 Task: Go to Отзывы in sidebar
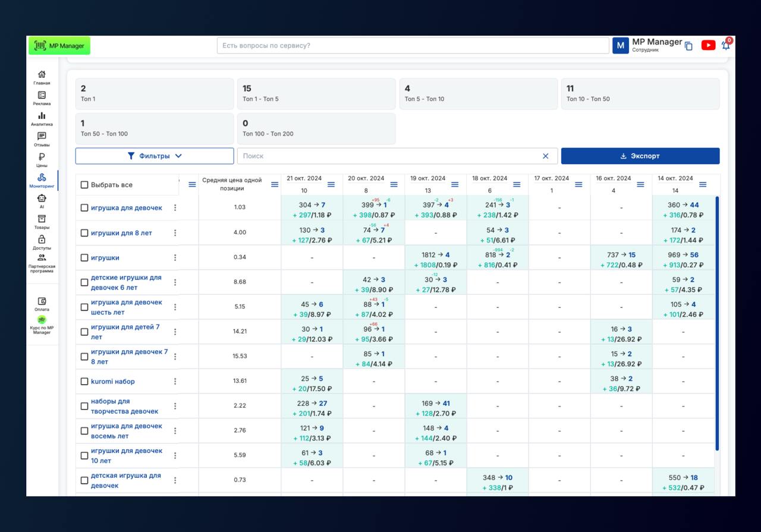pyautogui.click(x=42, y=139)
